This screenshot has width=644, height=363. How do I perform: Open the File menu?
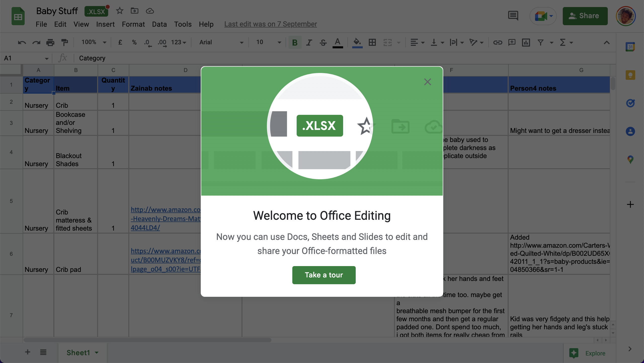[x=41, y=24]
